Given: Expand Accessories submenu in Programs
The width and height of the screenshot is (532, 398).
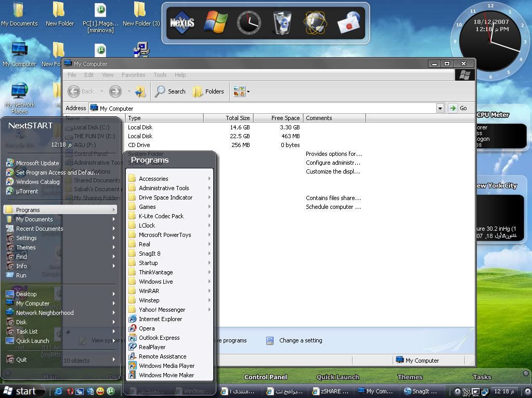Looking at the screenshot, I should coord(170,179).
